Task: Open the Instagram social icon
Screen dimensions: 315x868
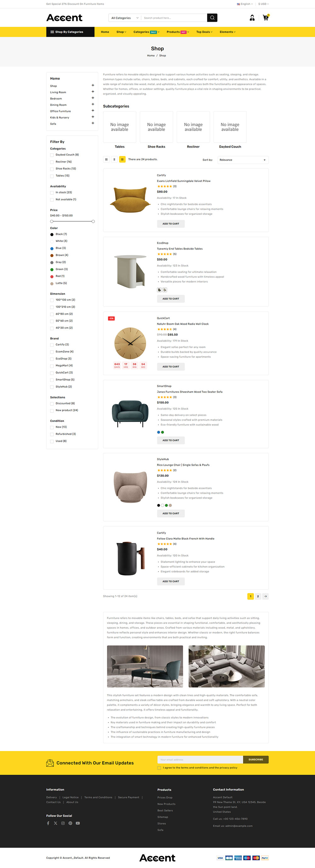Action: [x=63, y=823]
